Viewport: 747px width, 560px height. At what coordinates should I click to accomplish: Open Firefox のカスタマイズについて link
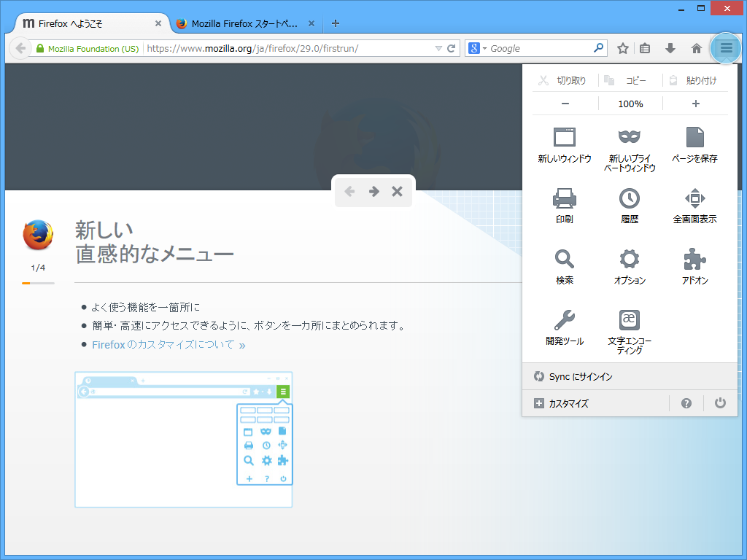(x=169, y=344)
